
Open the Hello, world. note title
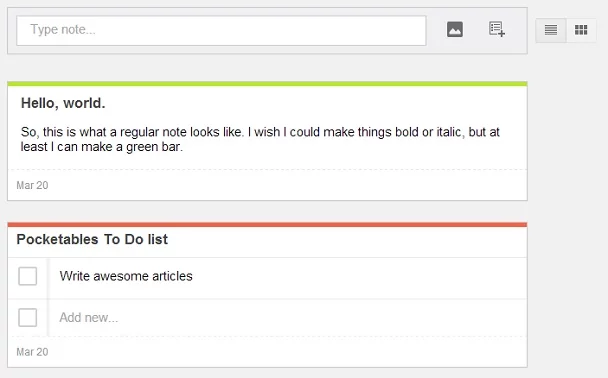(x=63, y=103)
